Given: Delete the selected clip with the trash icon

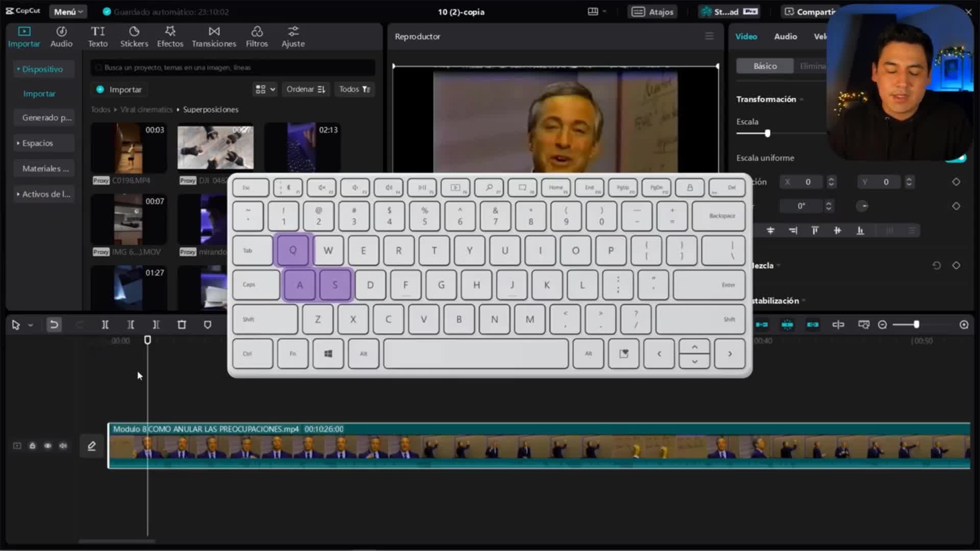Looking at the screenshot, I should pos(182,325).
